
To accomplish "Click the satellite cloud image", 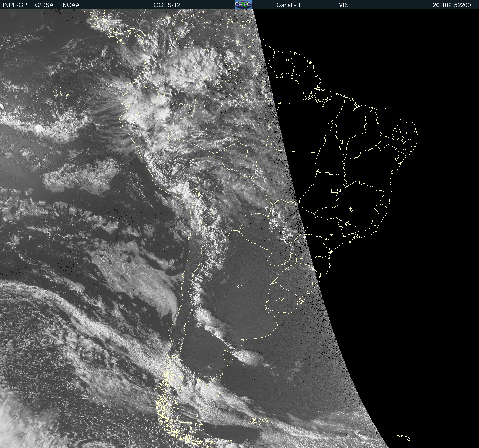I will click(239, 229).
